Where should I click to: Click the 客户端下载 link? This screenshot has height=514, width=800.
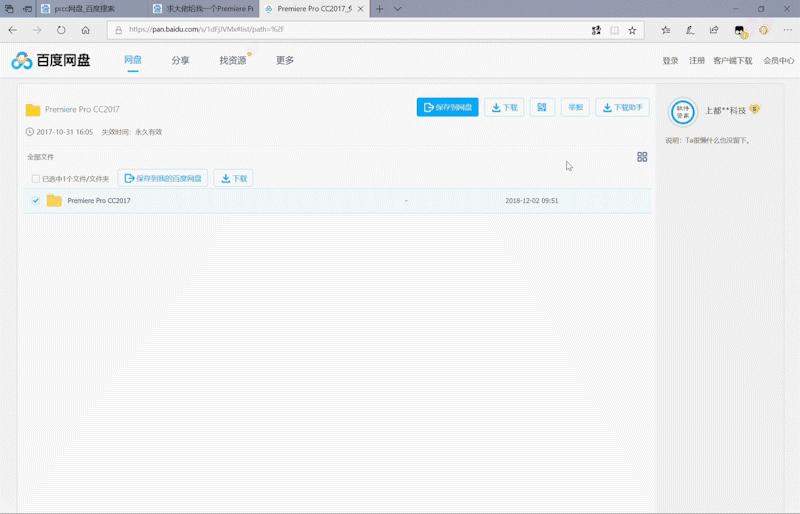click(x=733, y=61)
